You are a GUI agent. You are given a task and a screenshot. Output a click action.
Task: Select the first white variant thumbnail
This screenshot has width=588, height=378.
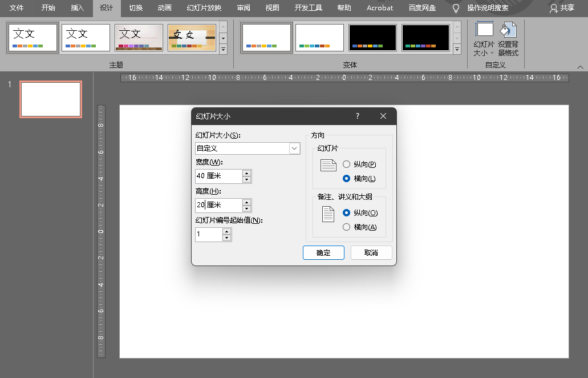click(266, 38)
